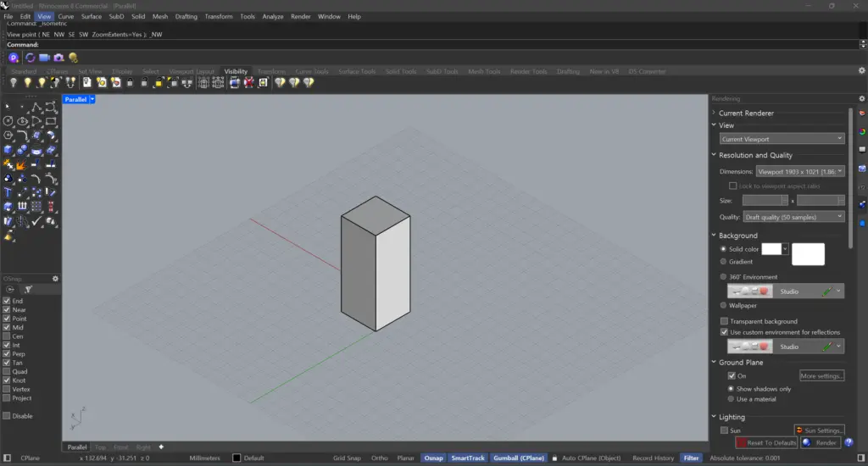Image resolution: width=868 pixels, height=466 pixels.
Task: Switch to the Curve Tools toolbar tab
Action: click(312, 71)
